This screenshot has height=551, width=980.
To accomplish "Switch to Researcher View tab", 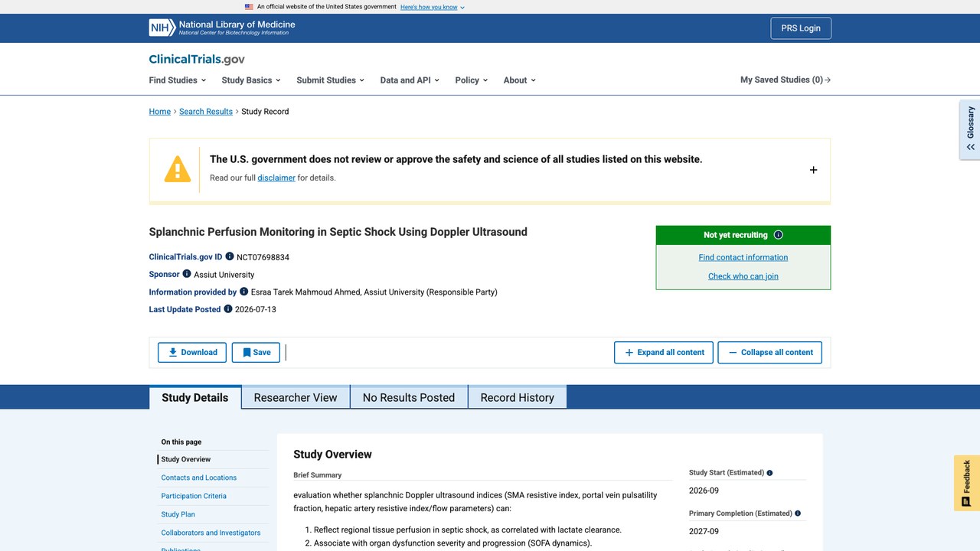I will (x=296, y=397).
